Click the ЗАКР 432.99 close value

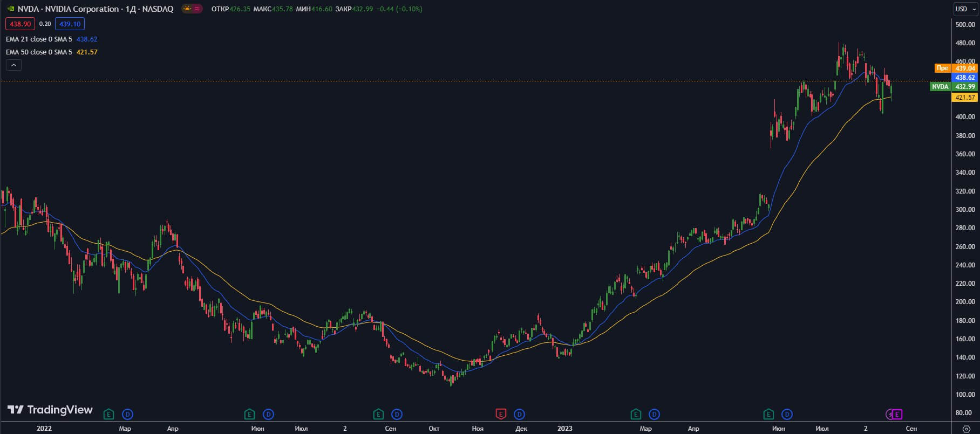[354, 9]
